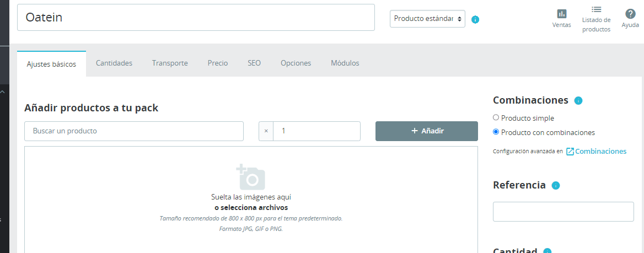The image size is (644, 253).
Task: Click 'Suelta las imágenes aquí' text
Action: [251, 197]
